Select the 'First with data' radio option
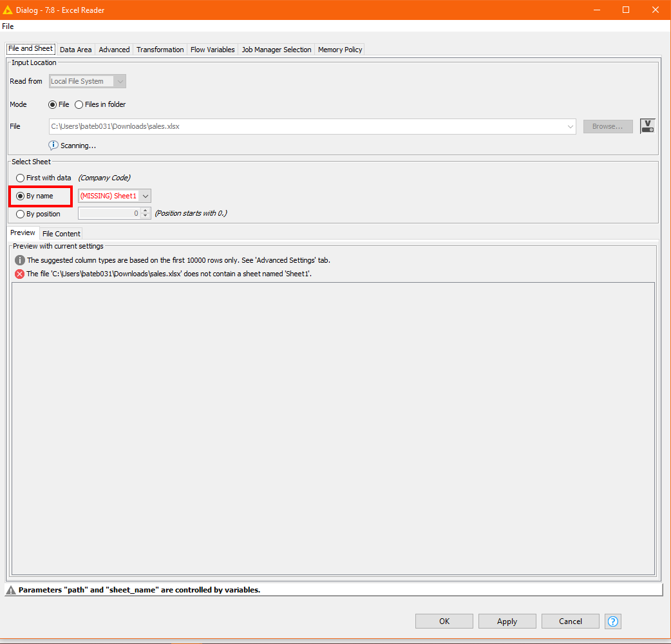The image size is (671, 644). pyautogui.click(x=21, y=178)
